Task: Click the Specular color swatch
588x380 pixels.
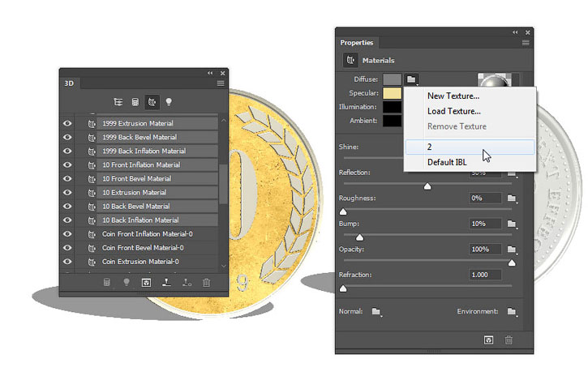Action: click(393, 93)
